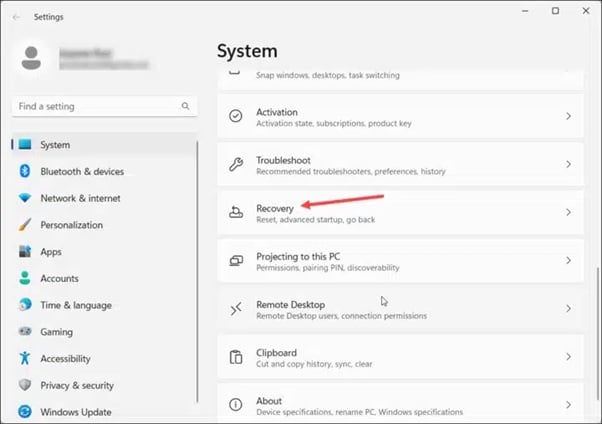Select System in the sidebar

point(104,145)
